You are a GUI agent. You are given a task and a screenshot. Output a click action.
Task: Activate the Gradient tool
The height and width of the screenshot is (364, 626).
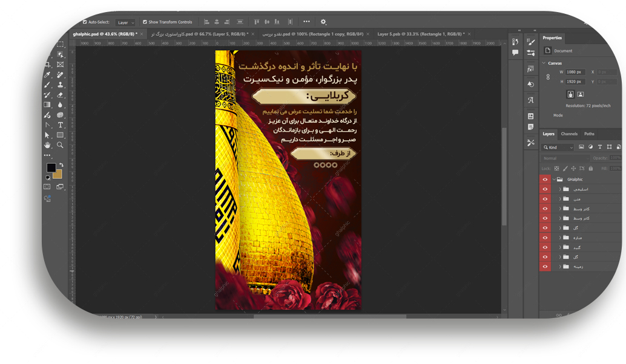[47, 105]
